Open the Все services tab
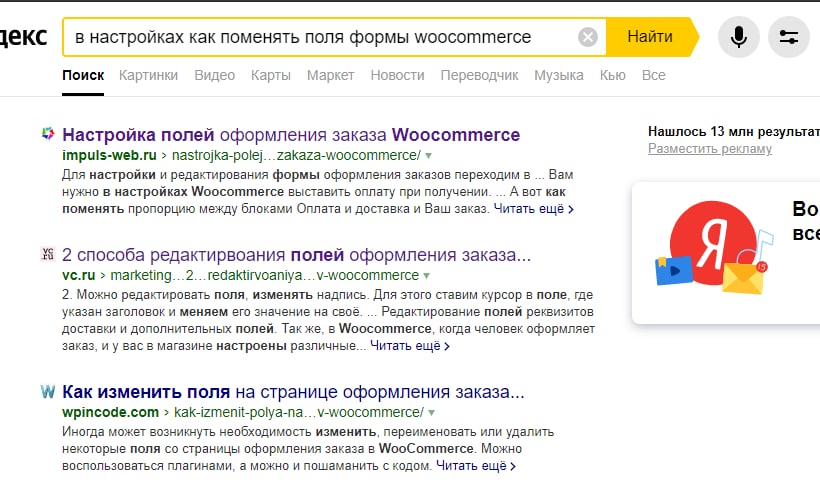Screen dimensions: 820x490 coord(654,75)
